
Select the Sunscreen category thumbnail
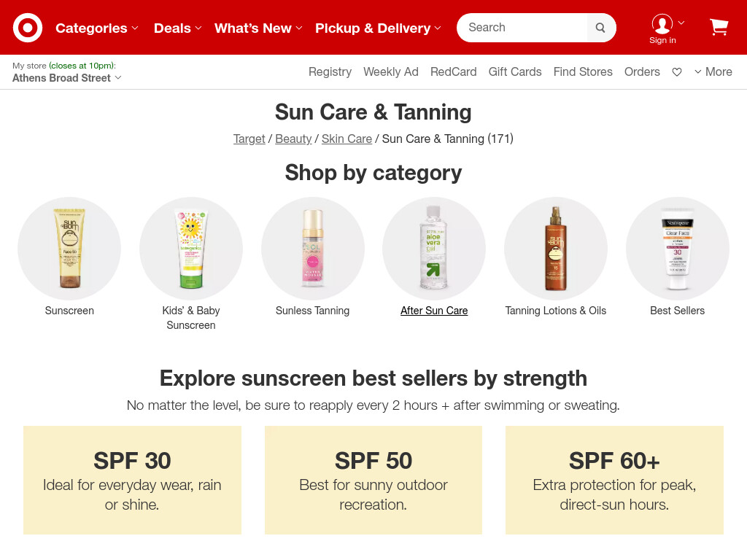pyautogui.click(x=69, y=249)
